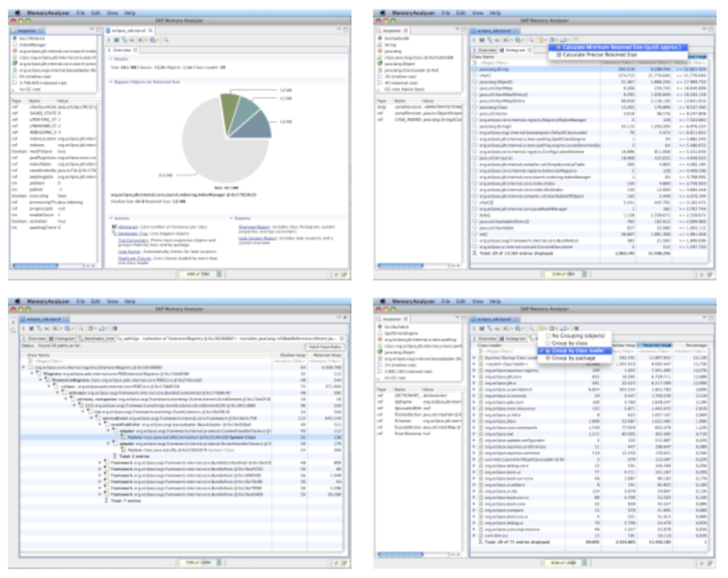Open the Duplicate Classes link
728x578 pixels.
134,258
